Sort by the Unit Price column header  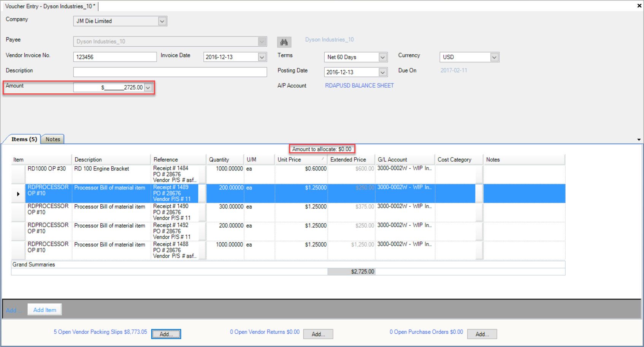[x=301, y=159]
